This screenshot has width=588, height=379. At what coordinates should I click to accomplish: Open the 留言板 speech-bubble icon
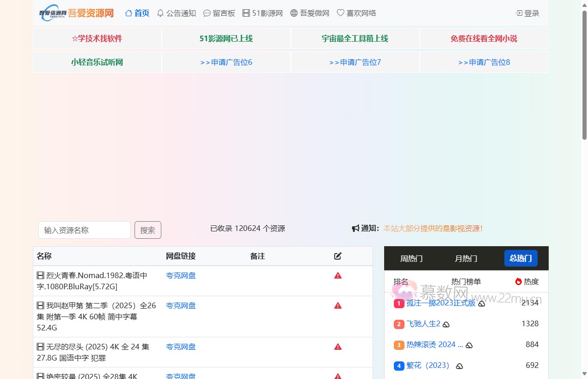[x=207, y=13]
